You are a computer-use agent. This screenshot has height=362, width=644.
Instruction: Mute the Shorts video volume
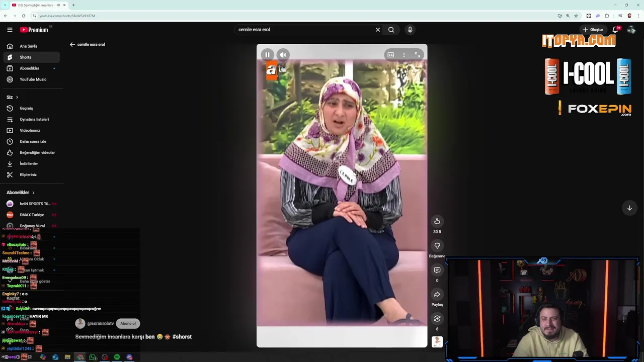[283, 55]
